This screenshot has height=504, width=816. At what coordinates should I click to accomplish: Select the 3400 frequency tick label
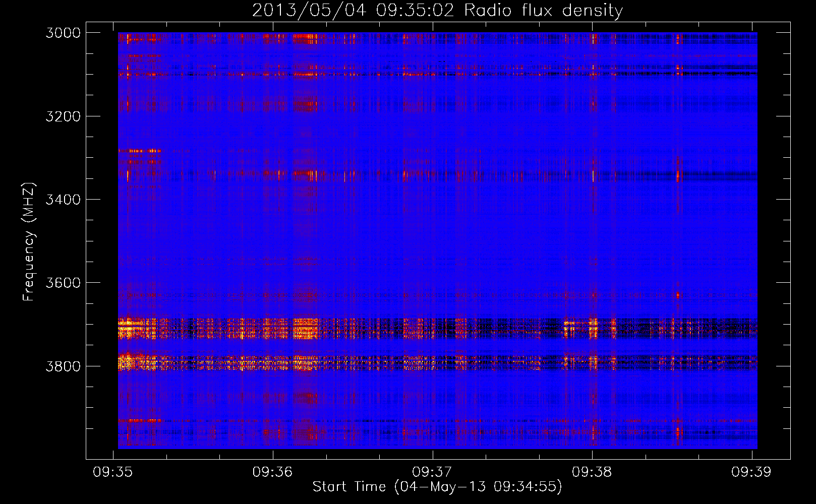coord(63,200)
